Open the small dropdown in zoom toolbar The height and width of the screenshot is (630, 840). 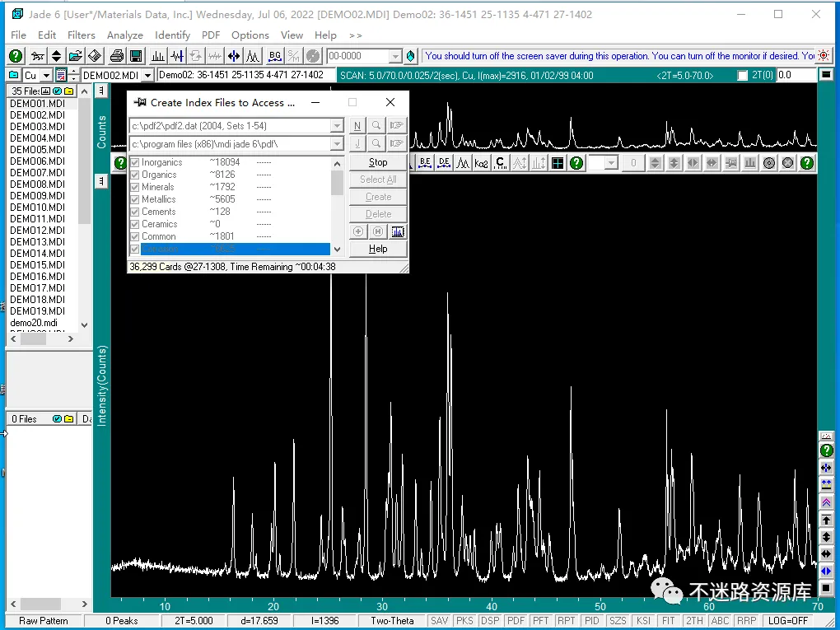[x=611, y=163]
